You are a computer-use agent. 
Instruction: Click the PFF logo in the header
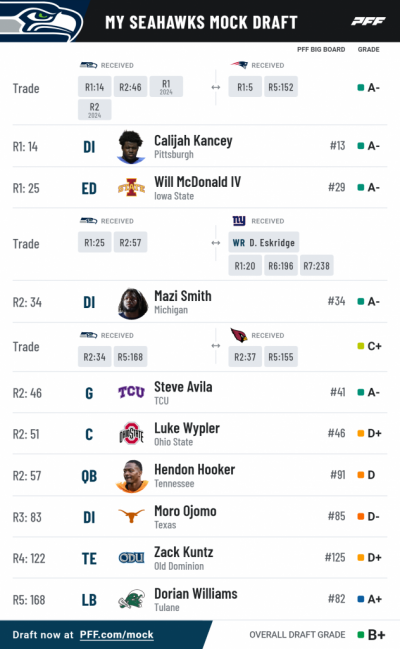pyautogui.click(x=368, y=22)
